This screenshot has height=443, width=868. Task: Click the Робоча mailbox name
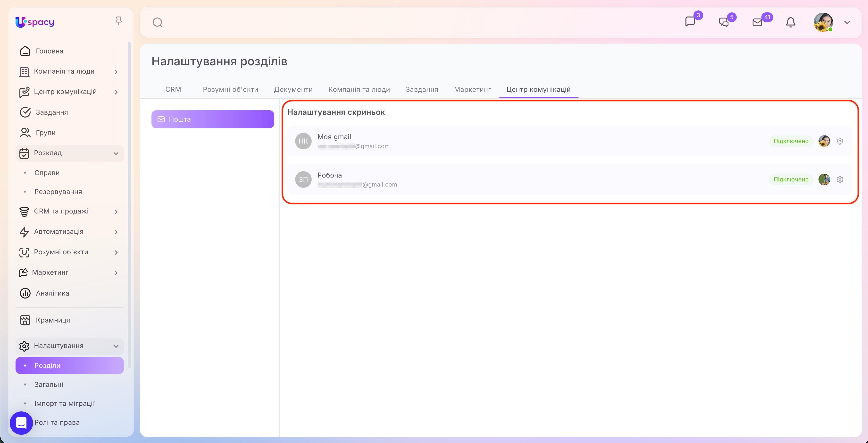click(x=330, y=175)
